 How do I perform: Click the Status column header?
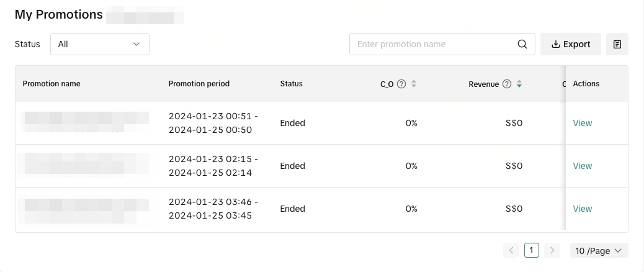(291, 84)
